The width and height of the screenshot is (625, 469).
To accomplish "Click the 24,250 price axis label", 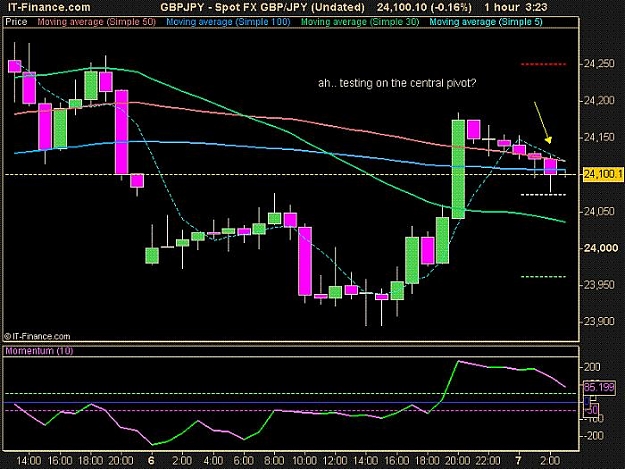I will [x=599, y=64].
